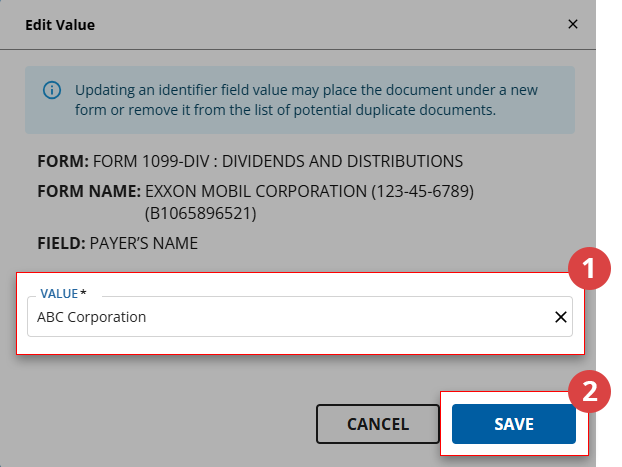This screenshot has width=622, height=467.
Task: Click the red number 1 badge
Action: (x=590, y=268)
